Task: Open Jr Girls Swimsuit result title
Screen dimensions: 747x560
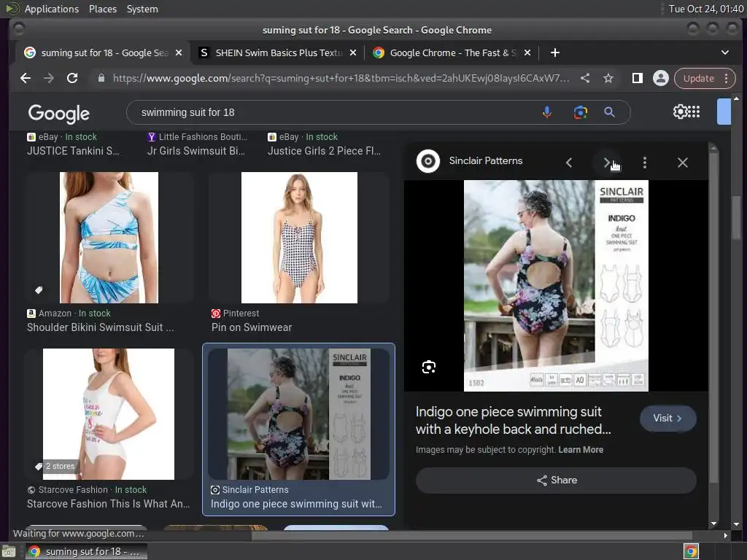Action: [196, 151]
